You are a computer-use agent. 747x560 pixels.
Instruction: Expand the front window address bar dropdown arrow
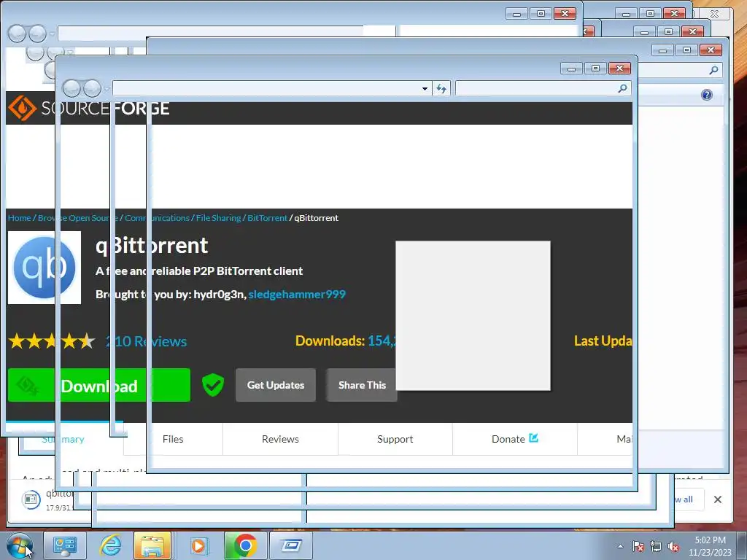pyautogui.click(x=425, y=88)
